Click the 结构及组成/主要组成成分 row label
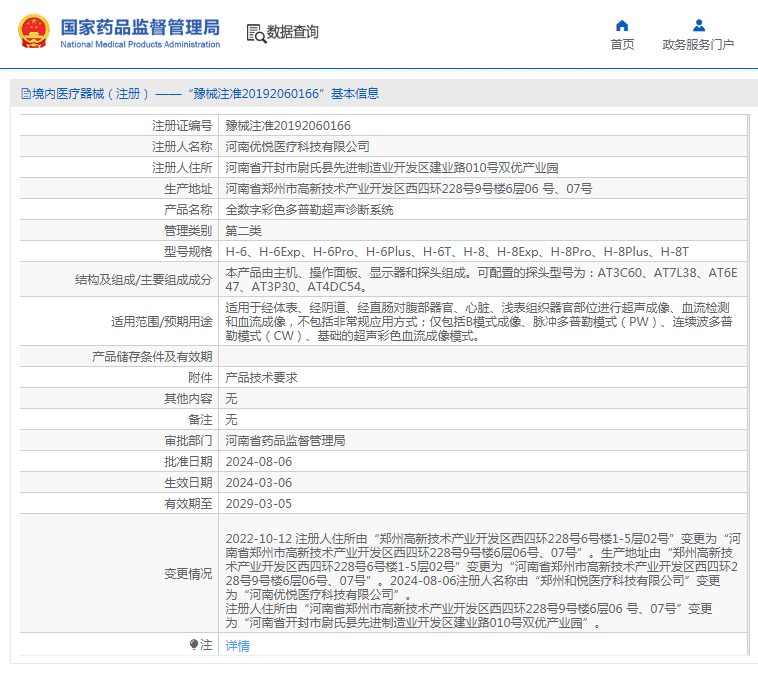Image resolution: width=758 pixels, height=674 pixels. (144, 279)
